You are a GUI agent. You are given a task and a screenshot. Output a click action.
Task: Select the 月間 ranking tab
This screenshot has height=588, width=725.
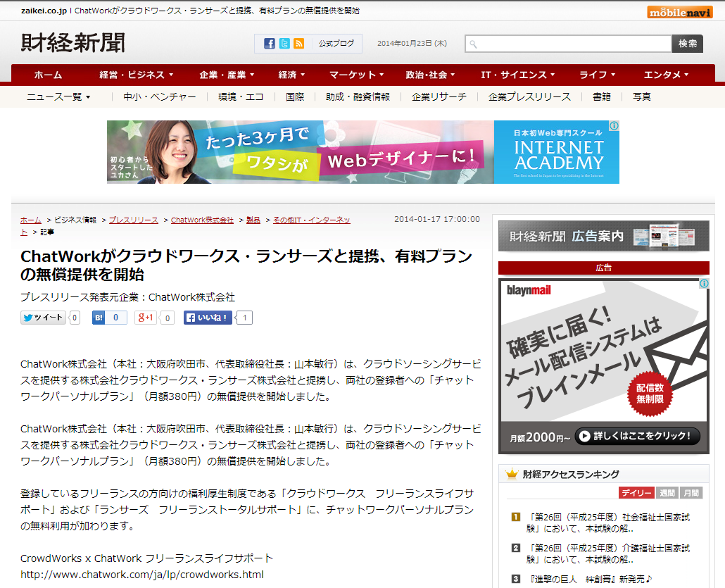691,493
